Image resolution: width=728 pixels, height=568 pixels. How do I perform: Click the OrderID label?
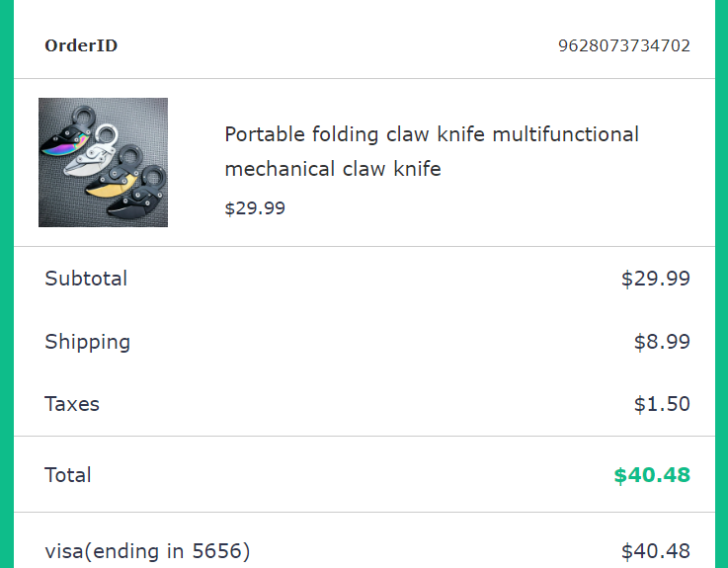click(x=81, y=45)
